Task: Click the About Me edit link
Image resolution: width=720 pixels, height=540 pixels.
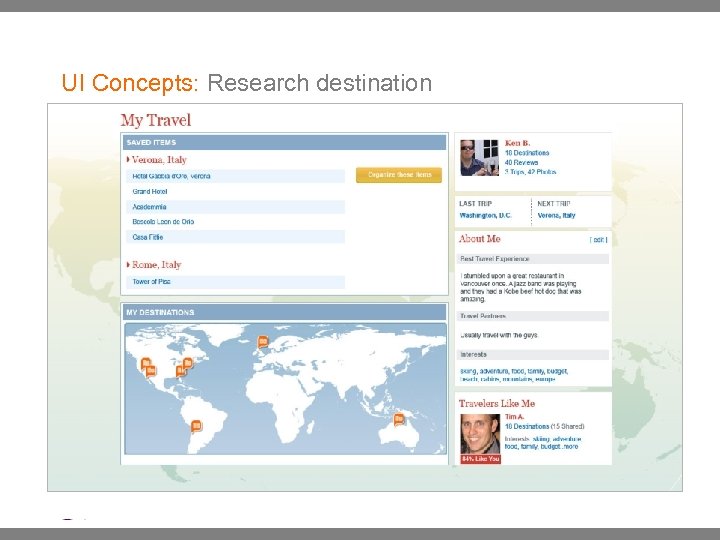Action: point(598,240)
